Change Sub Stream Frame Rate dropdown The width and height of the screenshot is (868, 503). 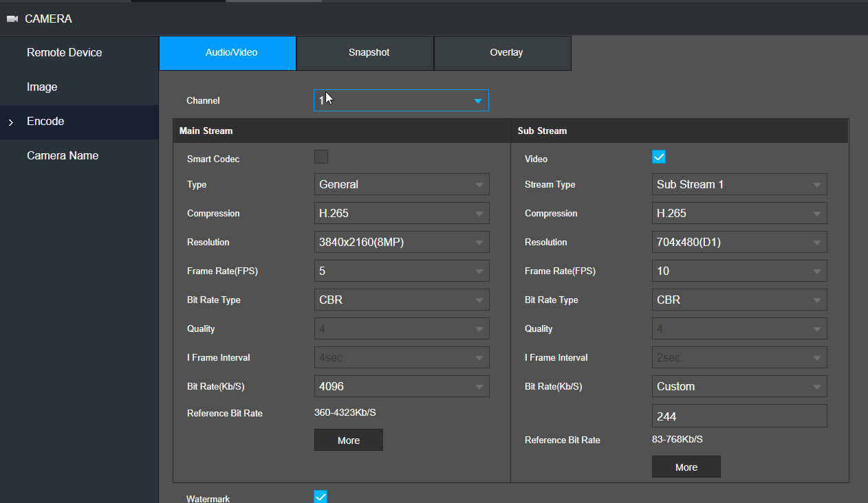[739, 271]
